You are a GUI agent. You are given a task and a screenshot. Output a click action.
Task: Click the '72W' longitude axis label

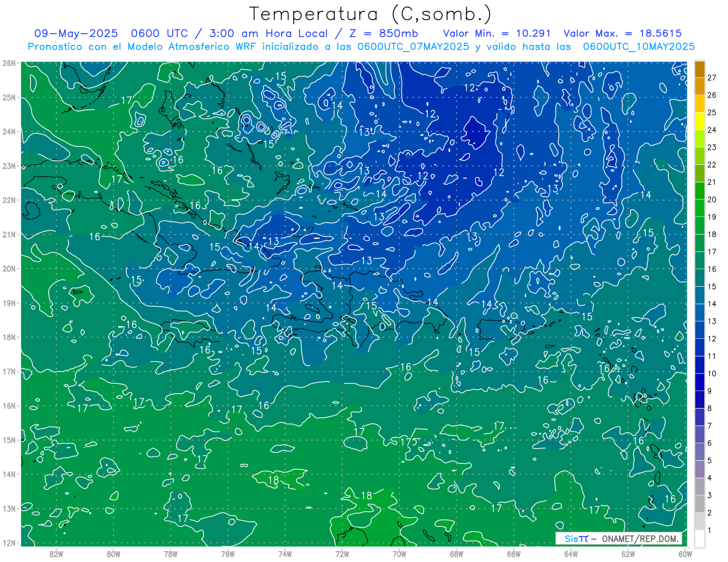click(342, 553)
